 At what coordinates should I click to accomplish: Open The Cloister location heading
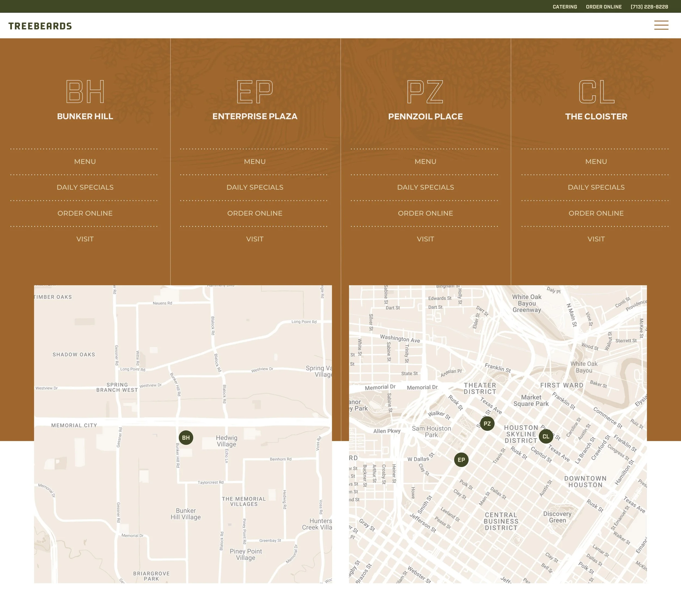596,116
